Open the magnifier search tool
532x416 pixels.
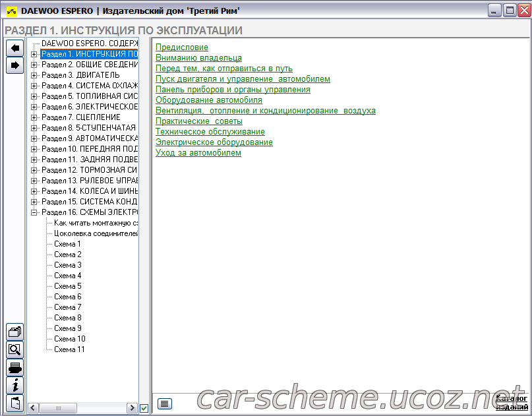pos(15,349)
